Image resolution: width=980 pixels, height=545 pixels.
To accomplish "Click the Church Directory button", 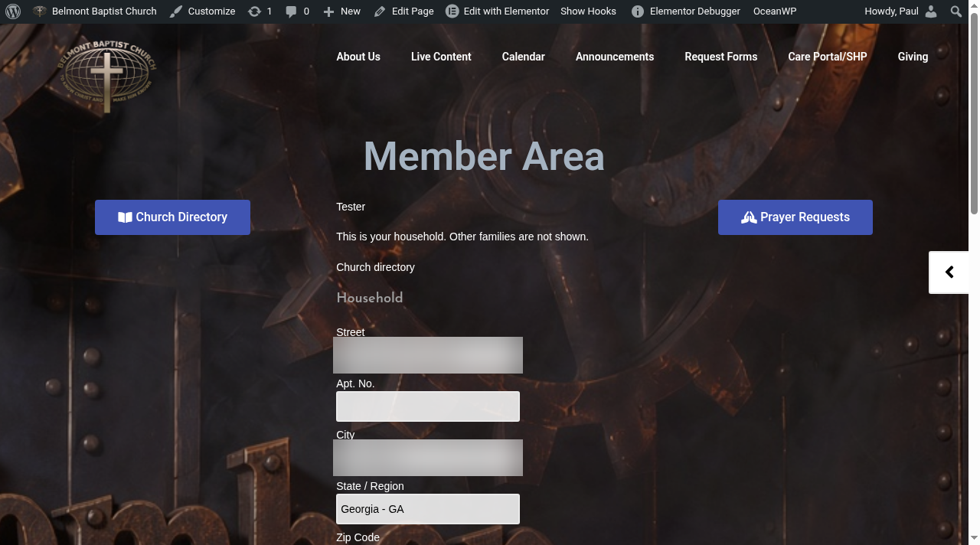I will [172, 217].
